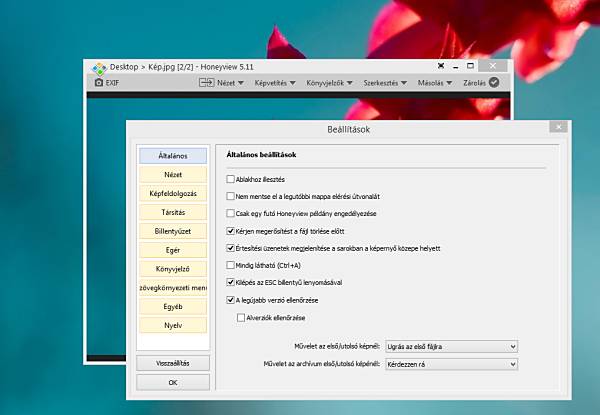The image size is (600, 415).
Task: Click the OK button
Action: (173, 382)
